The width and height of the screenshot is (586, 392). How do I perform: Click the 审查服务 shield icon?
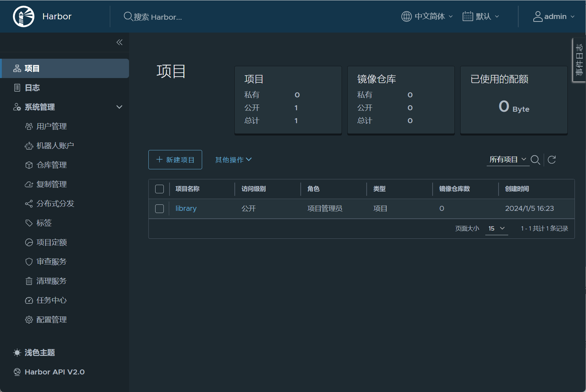click(x=29, y=262)
